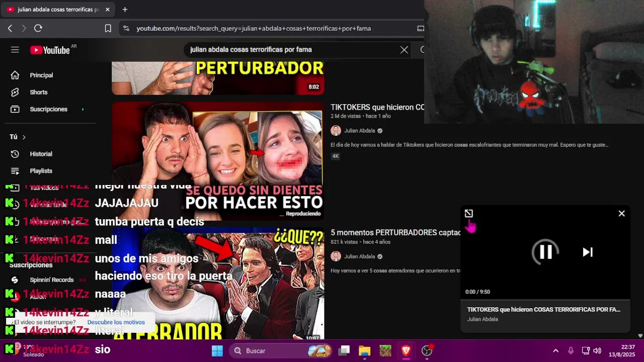Expand the Tú section chevron
The image size is (644, 362).
(24, 137)
